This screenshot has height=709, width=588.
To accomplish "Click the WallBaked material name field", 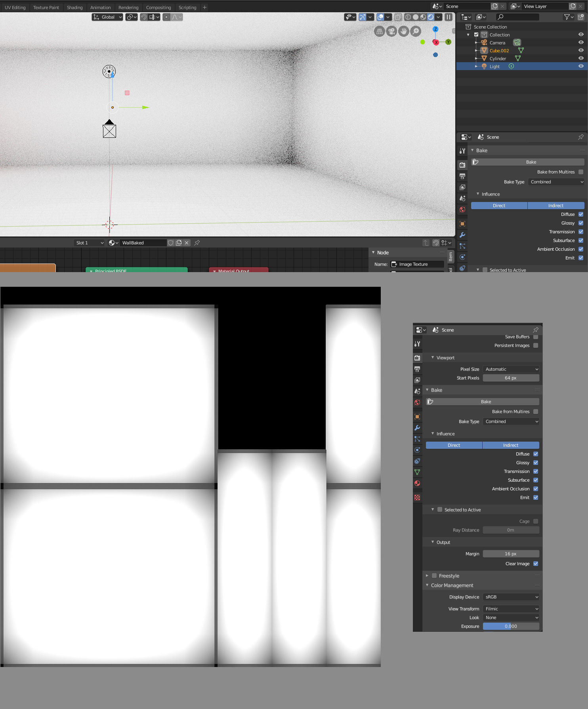I will point(143,243).
